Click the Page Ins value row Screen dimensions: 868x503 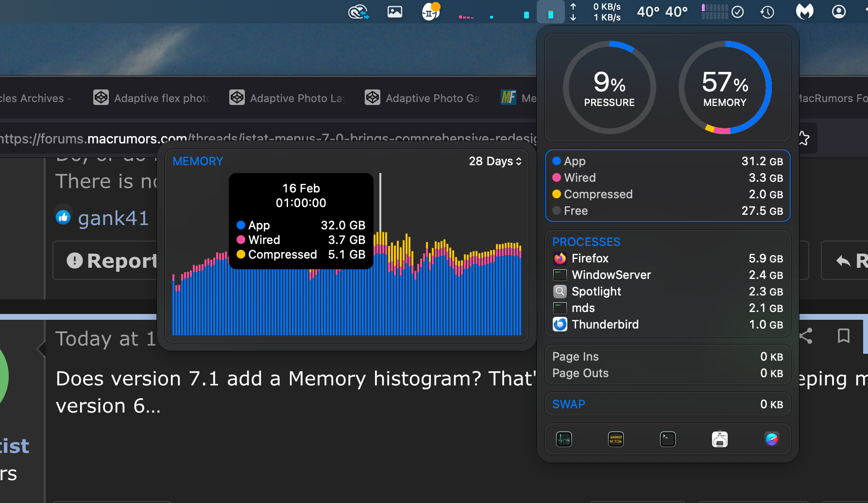click(668, 357)
